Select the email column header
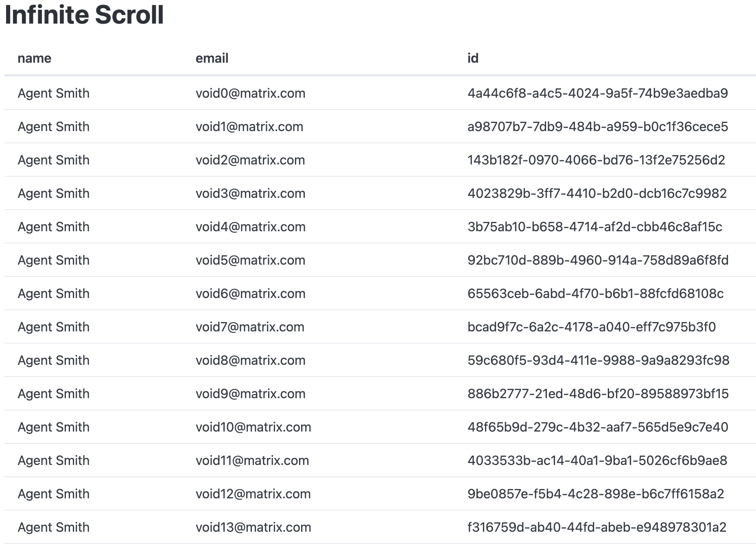 [212, 58]
